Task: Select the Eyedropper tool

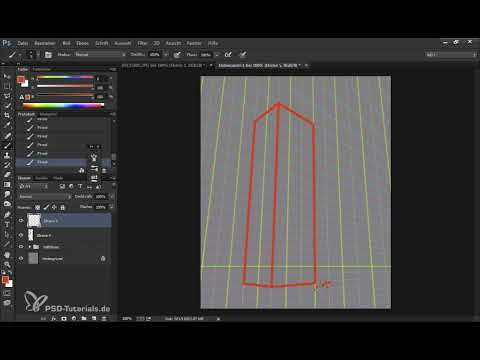Action: pyautogui.click(x=7, y=125)
